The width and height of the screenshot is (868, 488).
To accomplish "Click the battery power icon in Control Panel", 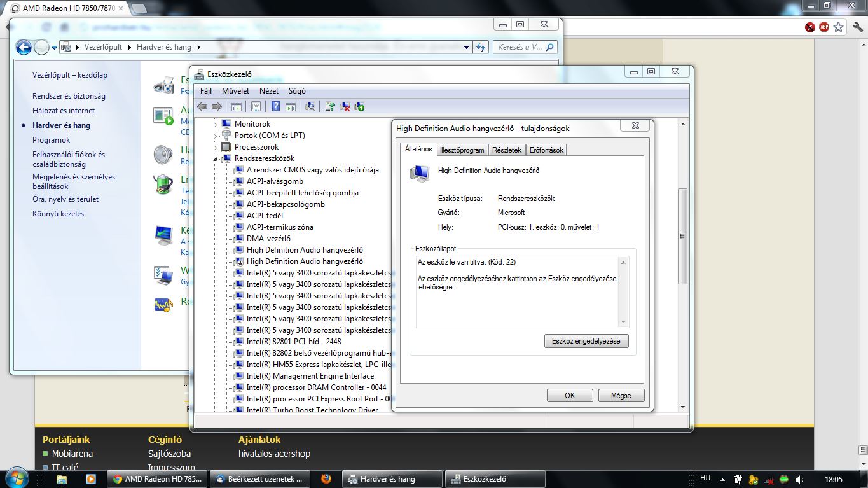I will [x=163, y=185].
